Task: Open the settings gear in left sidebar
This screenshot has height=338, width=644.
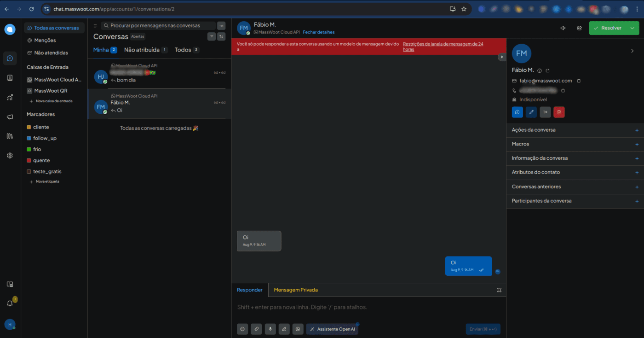Action: 10,156
